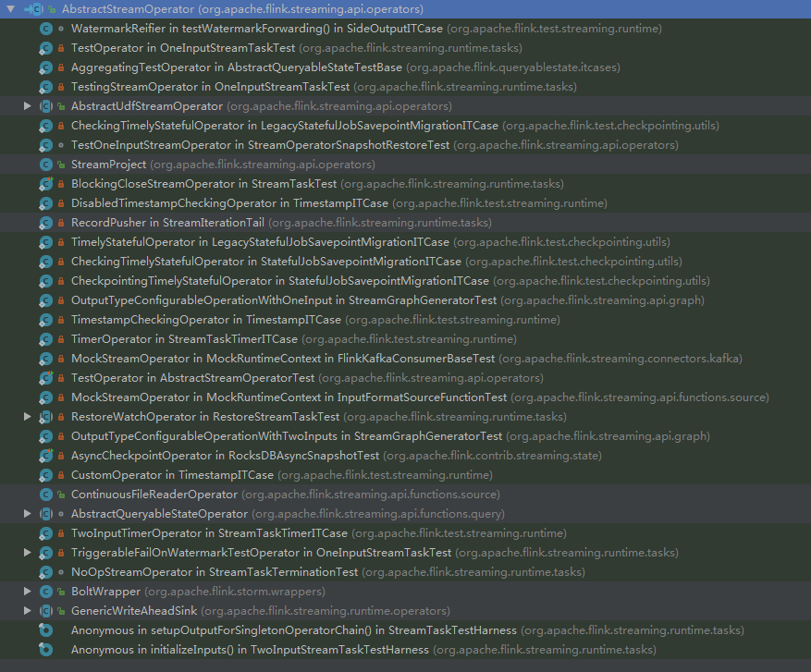Select the ContinuousFileReaderOperator row
This screenshot has height=672, width=811.
(405, 495)
